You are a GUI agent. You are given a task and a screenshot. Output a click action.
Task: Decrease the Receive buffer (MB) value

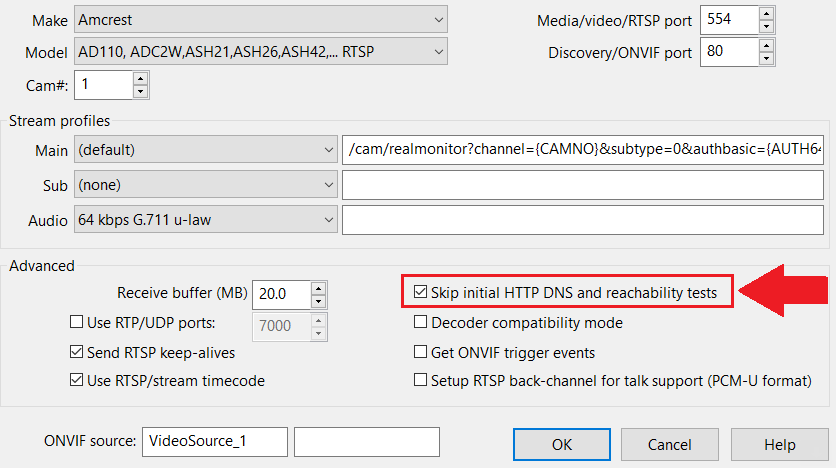[318, 301]
